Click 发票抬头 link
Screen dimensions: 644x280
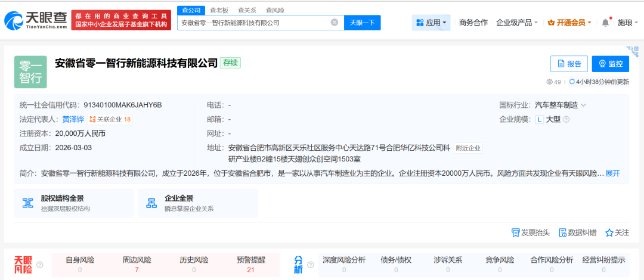(x=531, y=233)
